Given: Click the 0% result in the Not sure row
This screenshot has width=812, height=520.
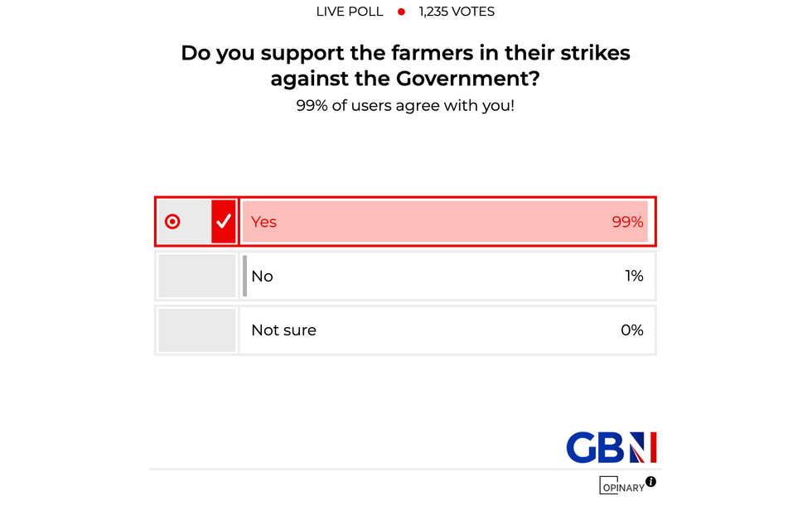Looking at the screenshot, I should 631,330.
